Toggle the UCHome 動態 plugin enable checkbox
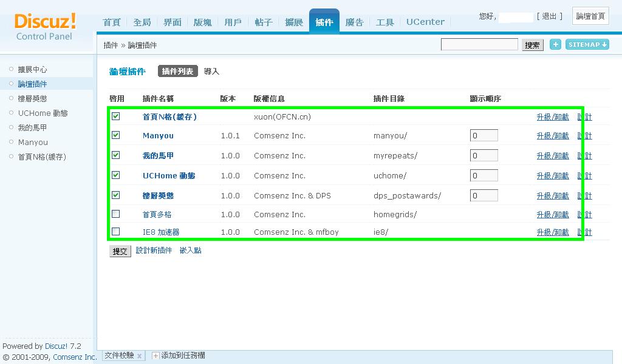This screenshot has height=364, width=622. coord(116,175)
